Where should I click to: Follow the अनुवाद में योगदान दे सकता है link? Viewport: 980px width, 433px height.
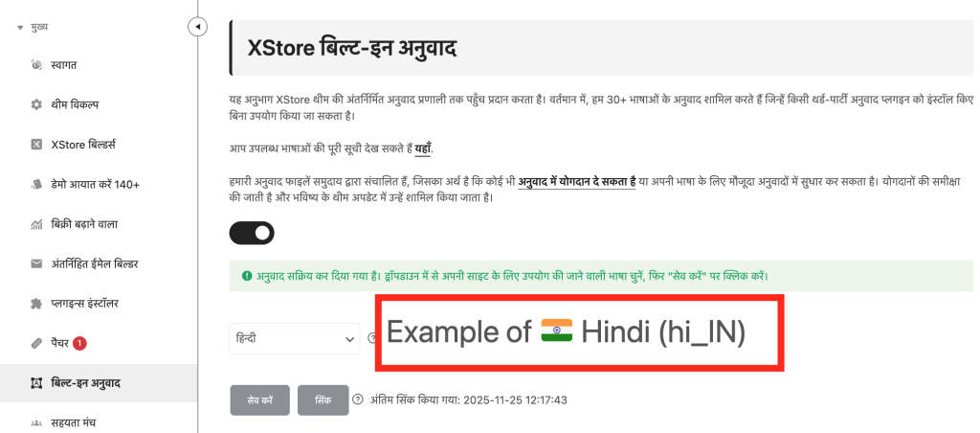(x=584, y=180)
